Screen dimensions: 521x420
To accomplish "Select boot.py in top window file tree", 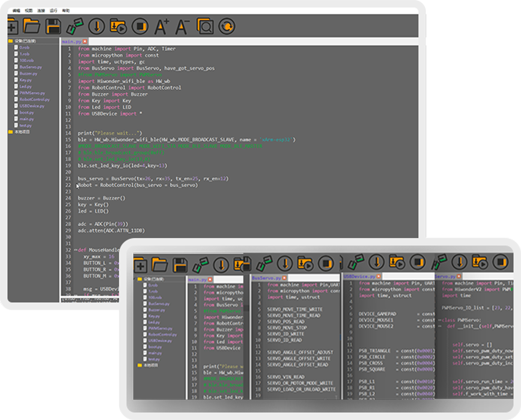I will [27, 113].
